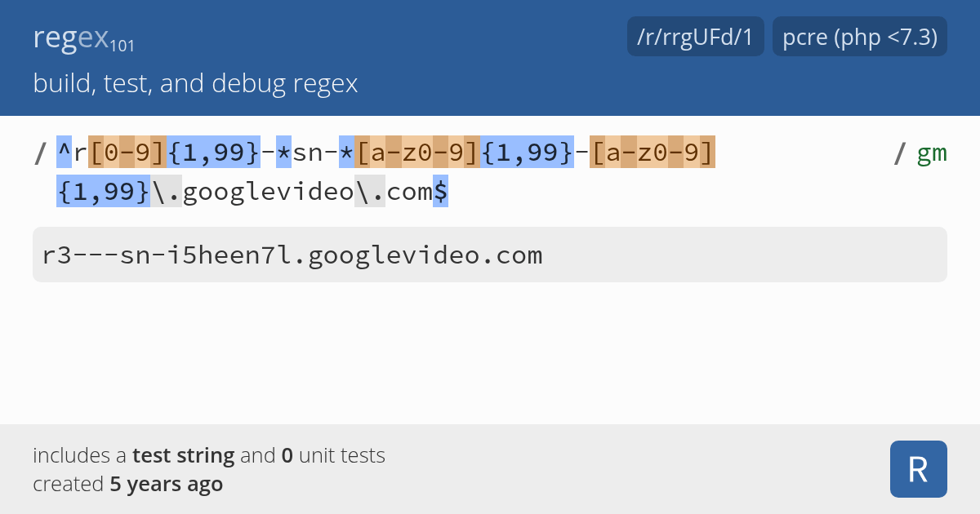Click the 'created 5 years ago' text
This screenshot has height=514, width=980.
point(127,484)
